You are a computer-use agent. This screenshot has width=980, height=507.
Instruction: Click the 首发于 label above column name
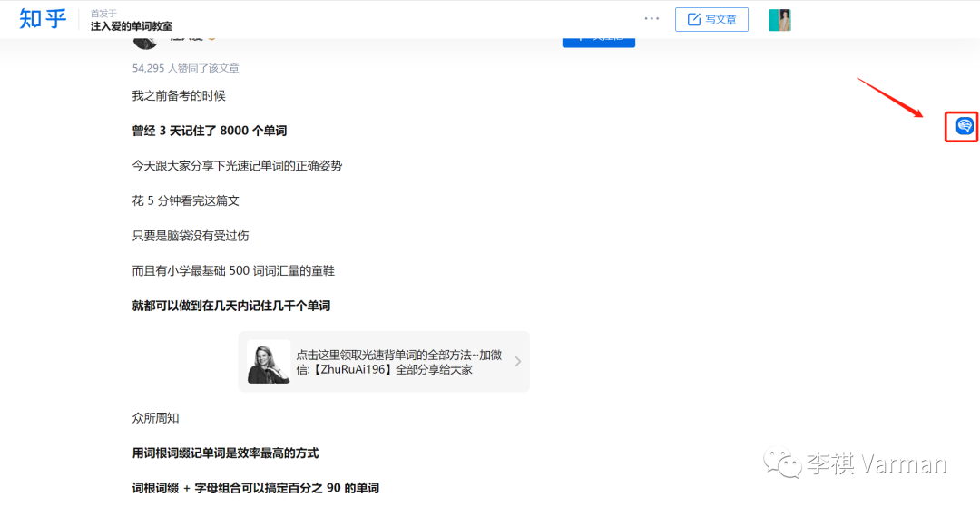point(103,13)
